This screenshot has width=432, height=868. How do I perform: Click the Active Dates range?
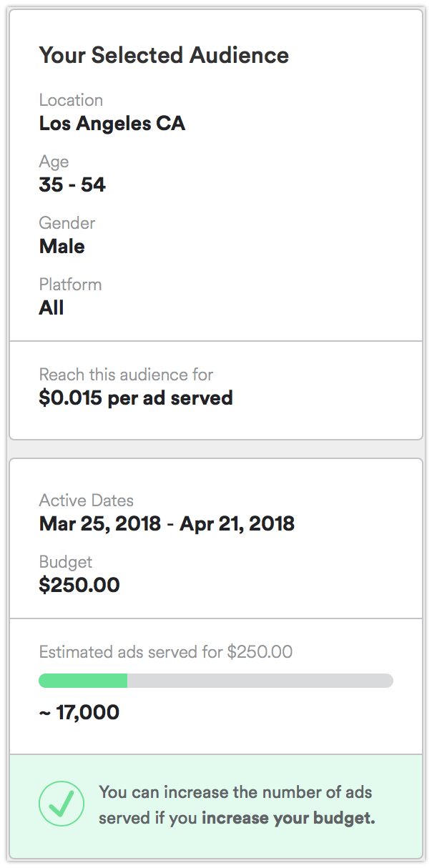(x=166, y=523)
